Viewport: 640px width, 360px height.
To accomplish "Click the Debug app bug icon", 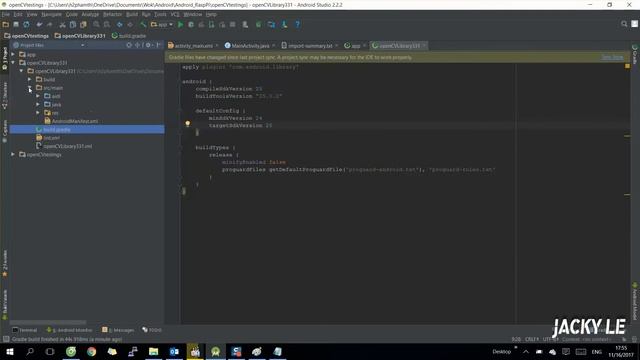I will pos(191,24).
